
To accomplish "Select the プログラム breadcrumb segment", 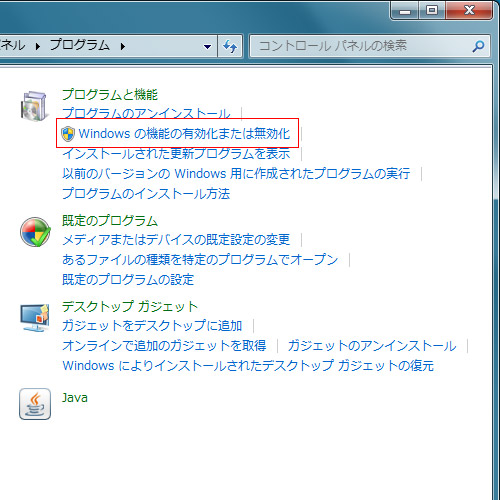I will point(80,45).
